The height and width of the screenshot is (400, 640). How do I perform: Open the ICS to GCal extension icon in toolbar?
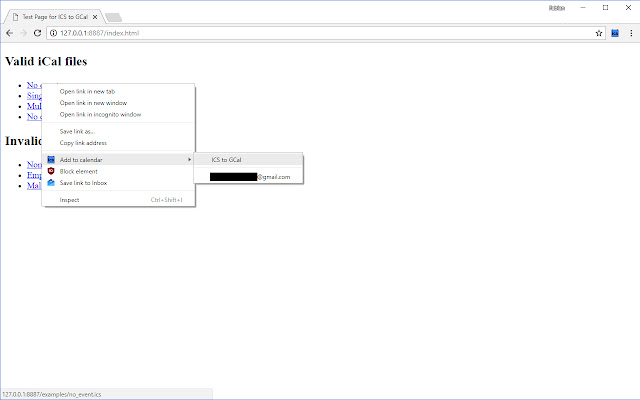[615, 33]
